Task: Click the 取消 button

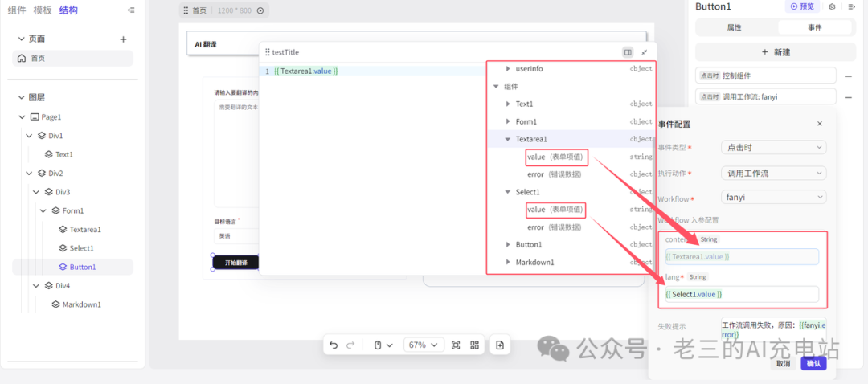Action: point(784,364)
